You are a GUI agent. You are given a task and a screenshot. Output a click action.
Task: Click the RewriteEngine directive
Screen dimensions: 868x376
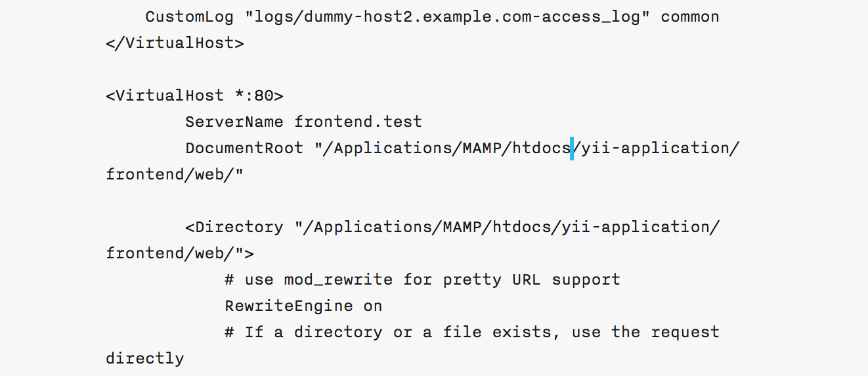point(288,306)
